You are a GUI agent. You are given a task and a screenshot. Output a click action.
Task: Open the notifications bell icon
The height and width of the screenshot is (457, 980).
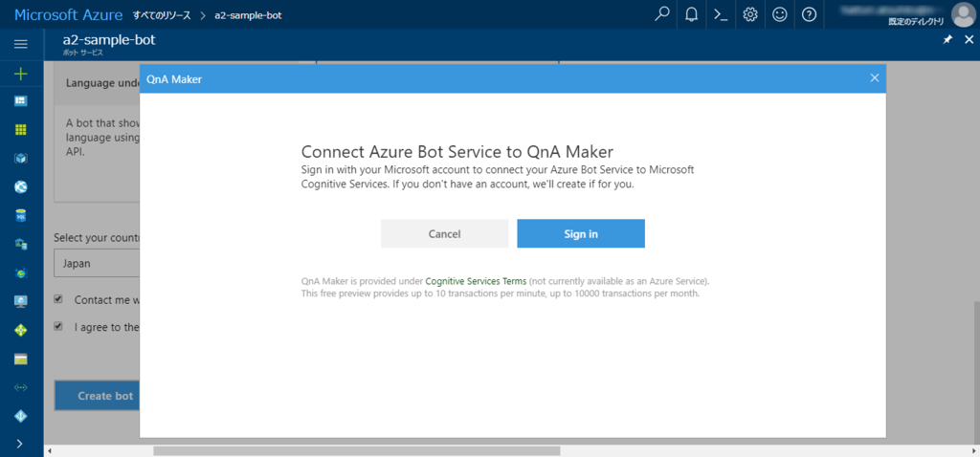click(x=691, y=14)
